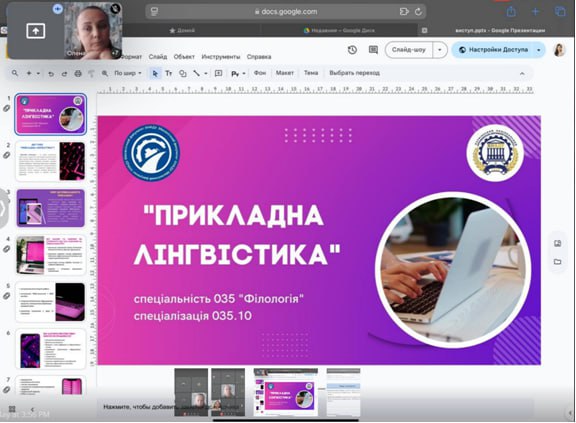Open the Инструменты menu
This screenshot has height=423, width=576.
pyautogui.click(x=221, y=57)
